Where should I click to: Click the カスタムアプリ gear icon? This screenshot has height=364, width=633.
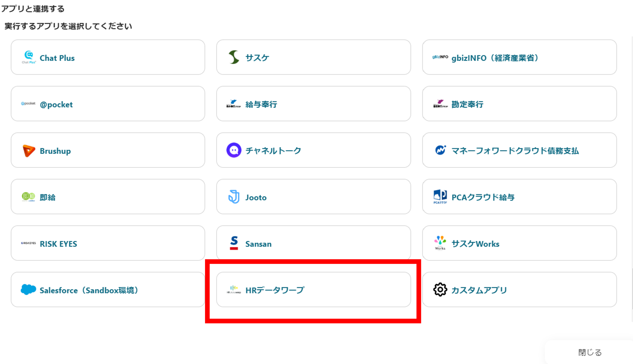[440, 290]
